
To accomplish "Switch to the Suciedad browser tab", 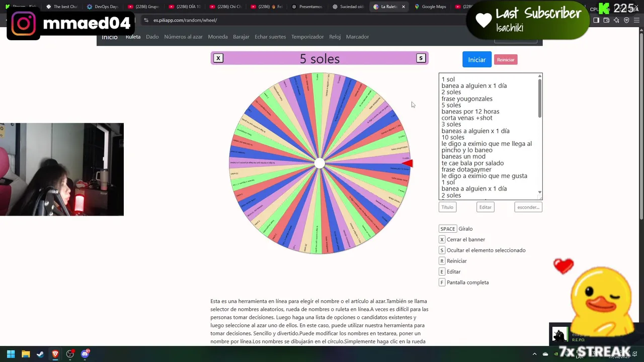I will pyautogui.click(x=348, y=7).
